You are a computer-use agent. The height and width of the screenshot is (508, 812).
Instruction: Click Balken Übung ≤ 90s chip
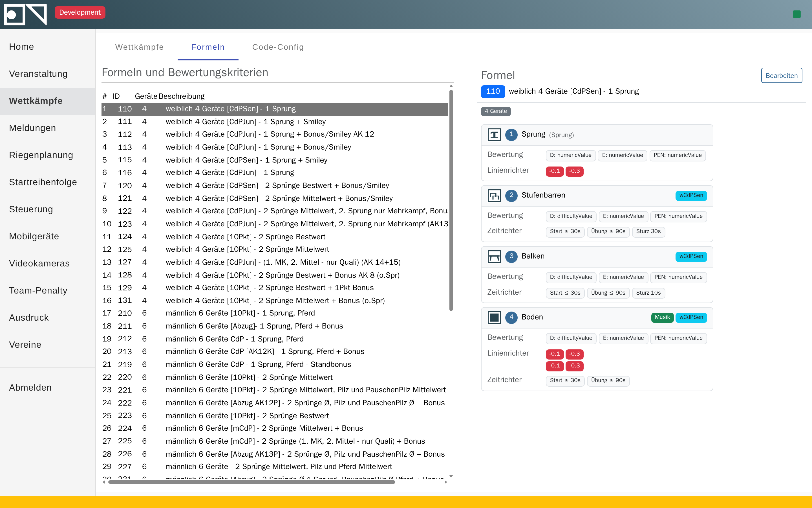click(x=608, y=293)
